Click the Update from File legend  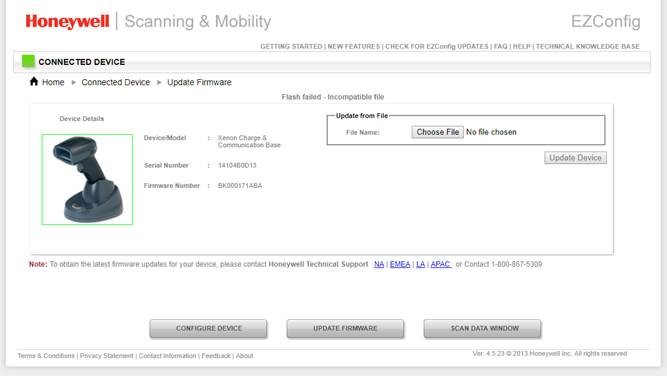(362, 116)
